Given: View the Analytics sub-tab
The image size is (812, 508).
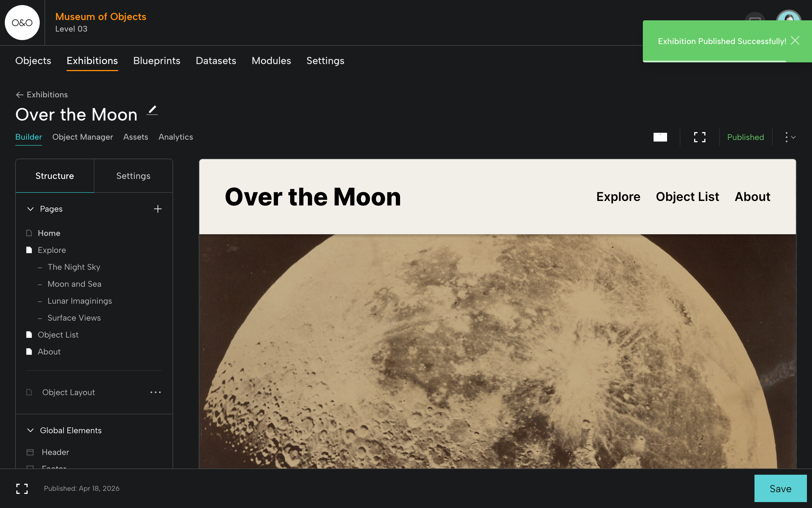Looking at the screenshot, I should pyautogui.click(x=176, y=137).
